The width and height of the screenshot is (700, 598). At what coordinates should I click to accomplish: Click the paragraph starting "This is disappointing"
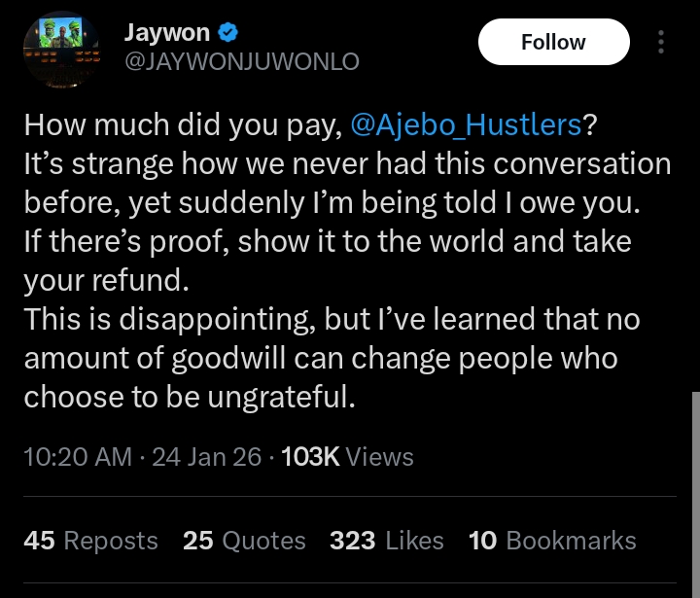click(x=332, y=319)
